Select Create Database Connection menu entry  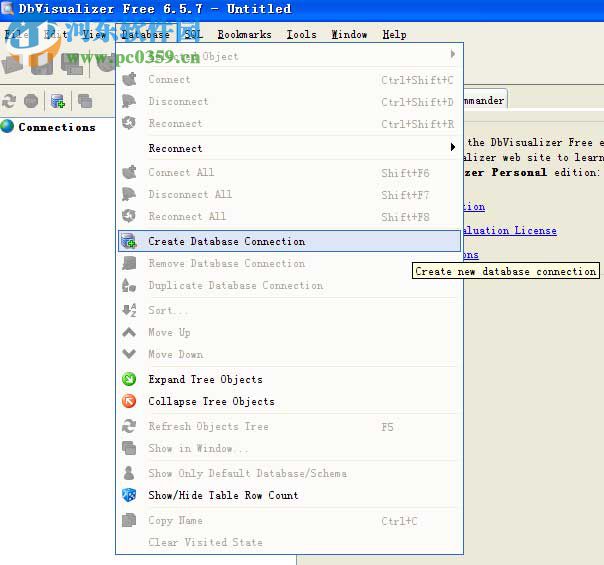[289, 241]
